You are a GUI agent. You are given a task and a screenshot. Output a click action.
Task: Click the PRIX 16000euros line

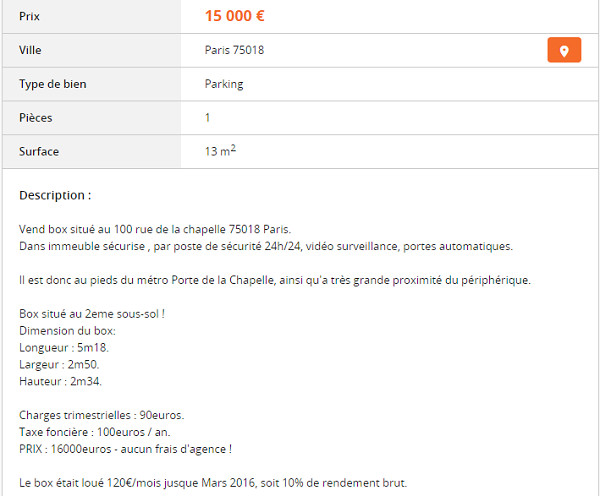pos(126,449)
